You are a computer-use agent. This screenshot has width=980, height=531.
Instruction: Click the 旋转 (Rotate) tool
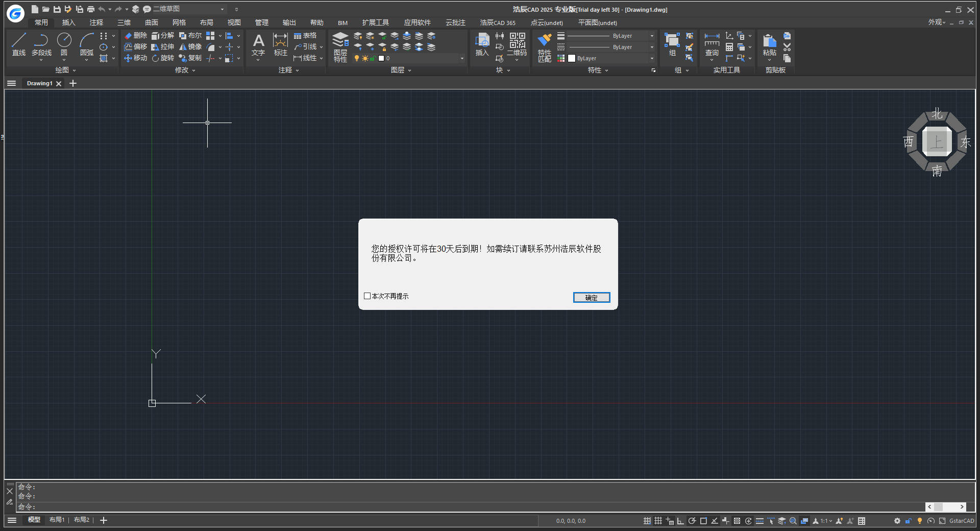163,58
